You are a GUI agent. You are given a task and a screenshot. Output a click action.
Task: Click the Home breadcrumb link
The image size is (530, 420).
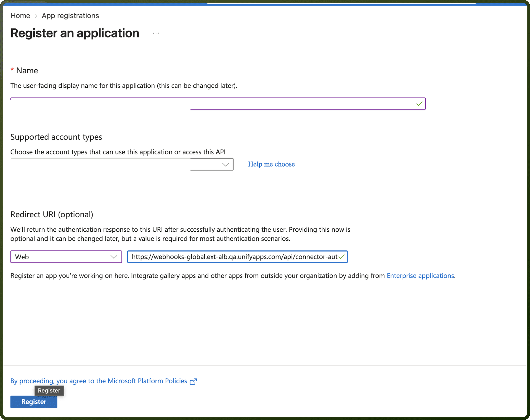pyautogui.click(x=20, y=16)
